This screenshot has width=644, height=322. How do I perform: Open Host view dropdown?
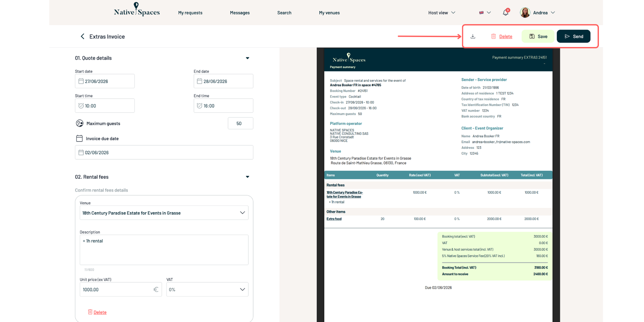point(441,13)
